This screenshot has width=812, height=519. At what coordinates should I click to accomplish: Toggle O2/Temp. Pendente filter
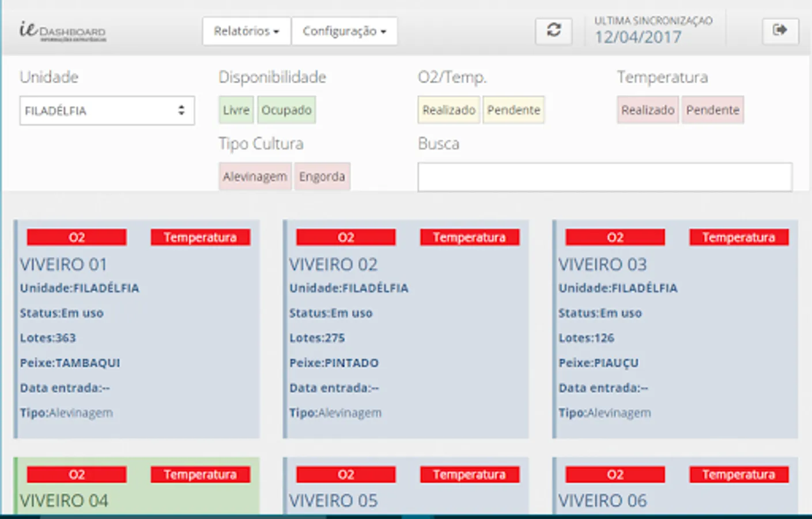[513, 110]
